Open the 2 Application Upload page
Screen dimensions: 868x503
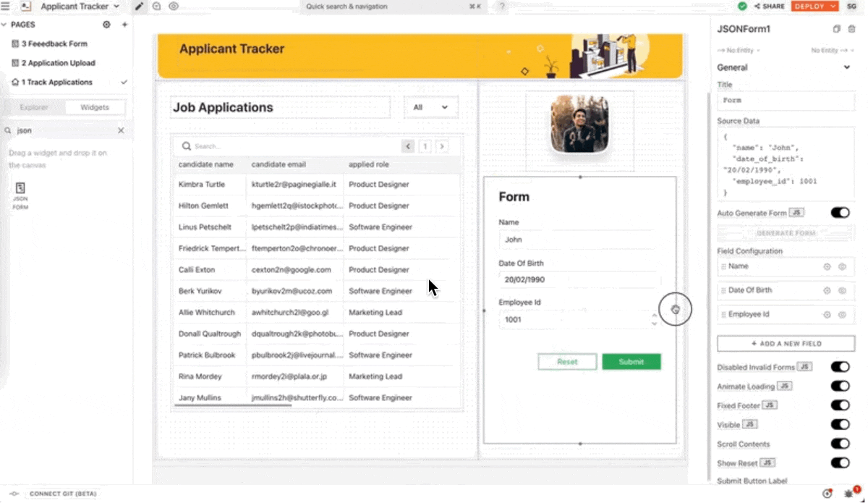pyautogui.click(x=58, y=63)
